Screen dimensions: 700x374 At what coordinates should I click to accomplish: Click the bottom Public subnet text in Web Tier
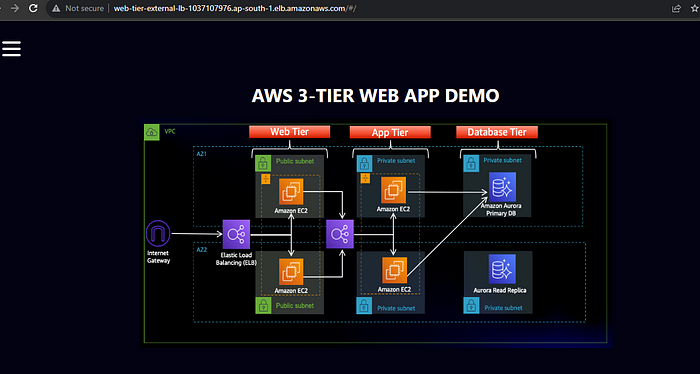click(295, 306)
